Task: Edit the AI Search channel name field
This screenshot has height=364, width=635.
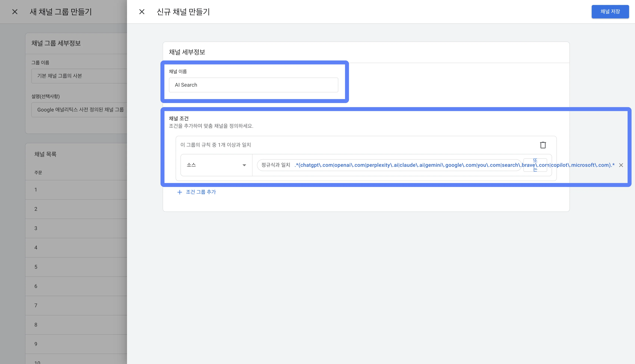Action: 253,85
